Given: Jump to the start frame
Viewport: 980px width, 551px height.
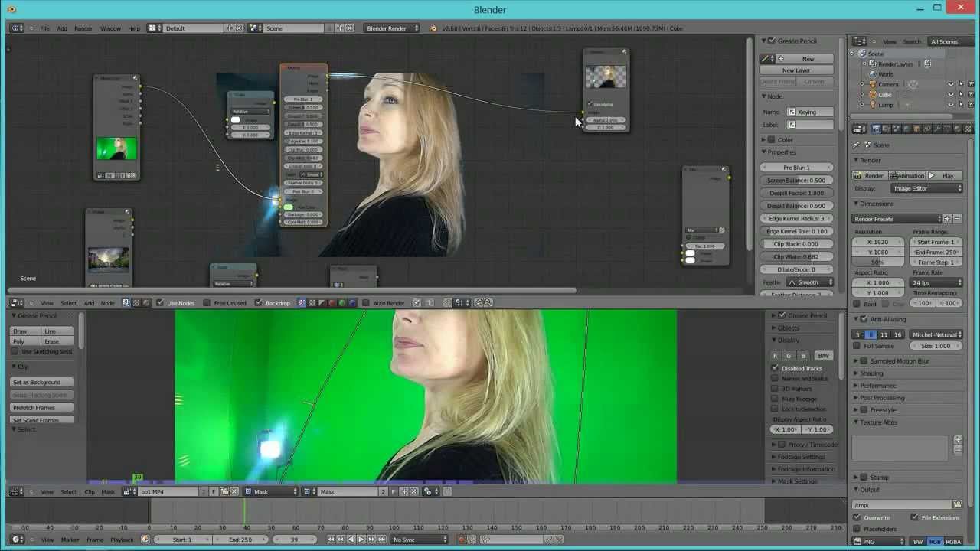Looking at the screenshot, I should click(x=332, y=540).
